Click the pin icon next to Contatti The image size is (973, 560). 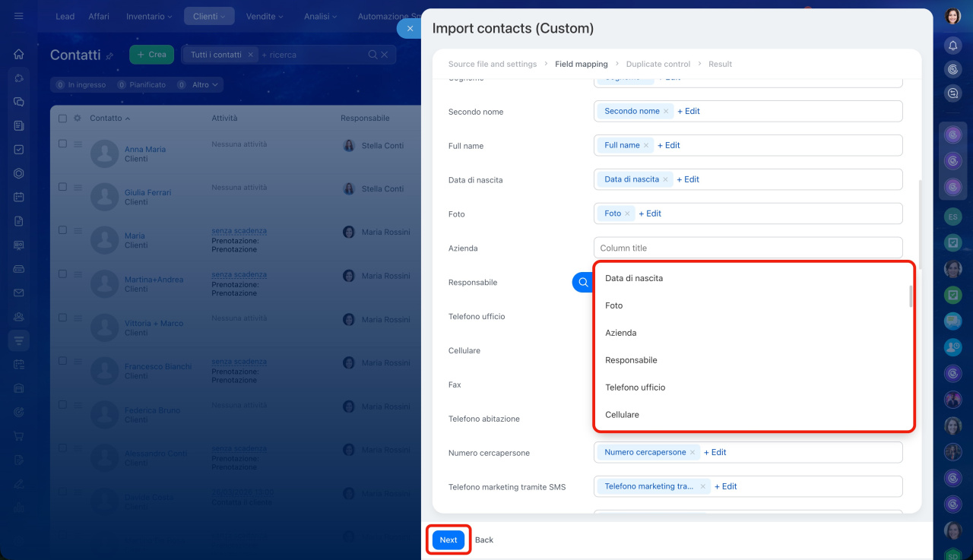(109, 56)
